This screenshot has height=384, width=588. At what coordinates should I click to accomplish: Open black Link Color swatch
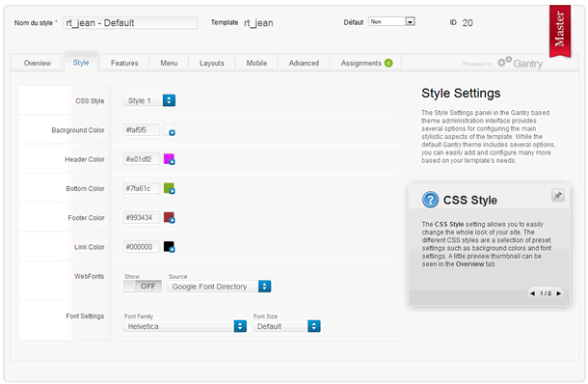click(x=169, y=247)
